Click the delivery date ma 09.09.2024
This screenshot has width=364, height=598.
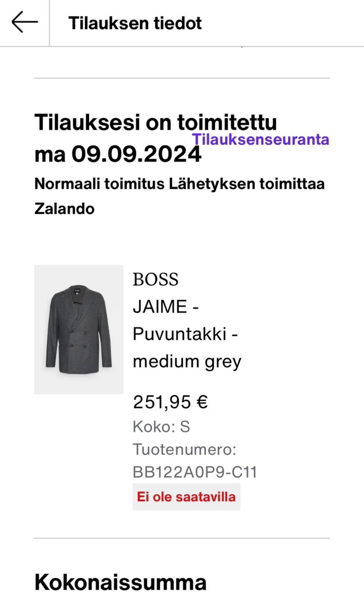[x=118, y=155]
